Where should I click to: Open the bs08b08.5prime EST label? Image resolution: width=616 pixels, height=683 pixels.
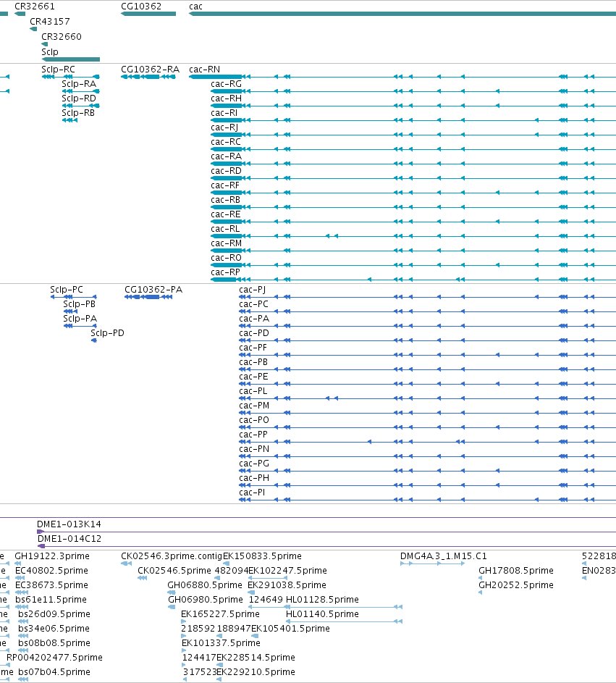click(x=54, y=643)
